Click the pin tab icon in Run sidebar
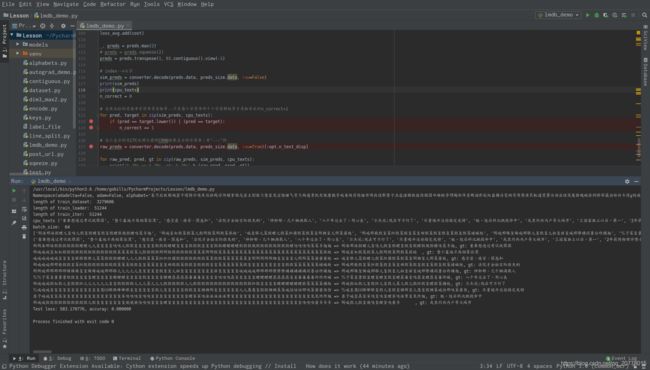The width and height of the screenshot is (650, 370). (x=14, y=222)
